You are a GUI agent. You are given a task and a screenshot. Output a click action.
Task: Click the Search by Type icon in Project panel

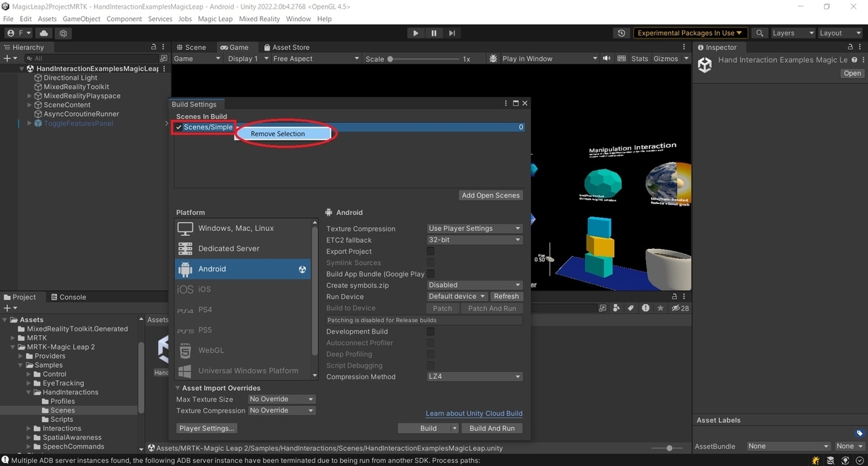(617, 308)
